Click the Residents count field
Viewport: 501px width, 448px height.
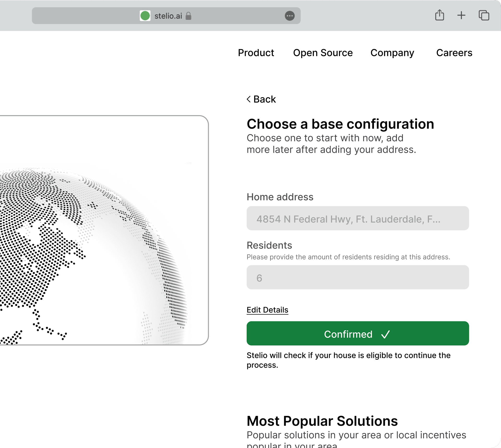coord(358,277)
